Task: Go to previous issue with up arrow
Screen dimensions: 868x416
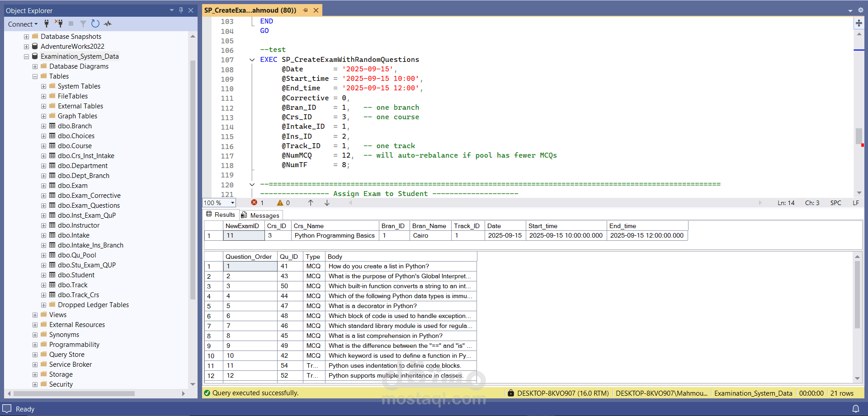Action: [x=311, y=203]
